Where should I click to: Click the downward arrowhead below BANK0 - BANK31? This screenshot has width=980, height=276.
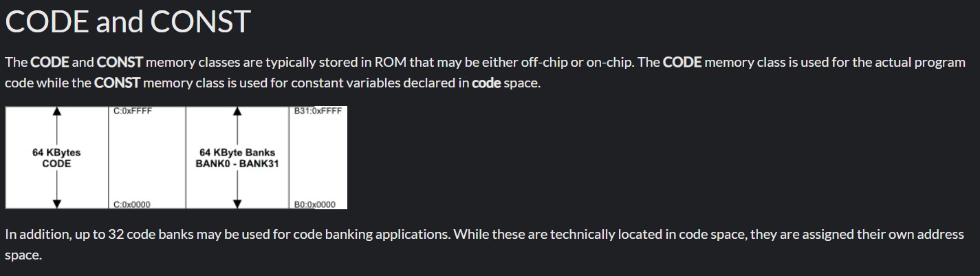(x=237, y=204)
